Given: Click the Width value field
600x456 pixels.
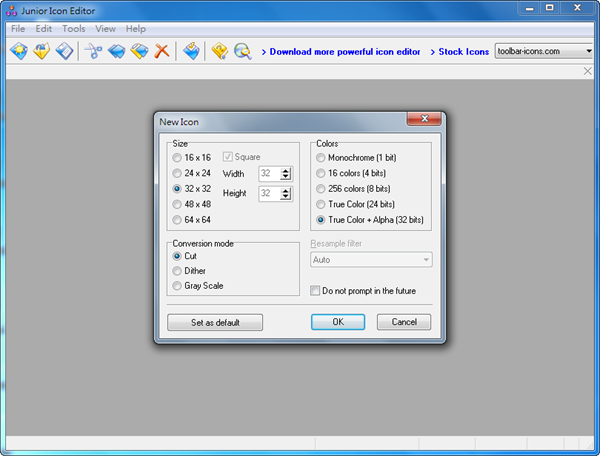Looking at the screenshot, I should (x=270, y=174).
